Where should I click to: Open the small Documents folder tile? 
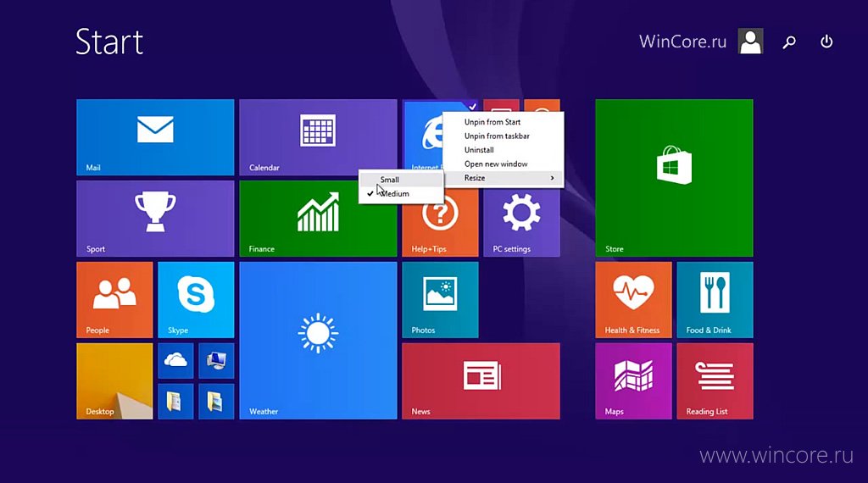tap(175, 401)
